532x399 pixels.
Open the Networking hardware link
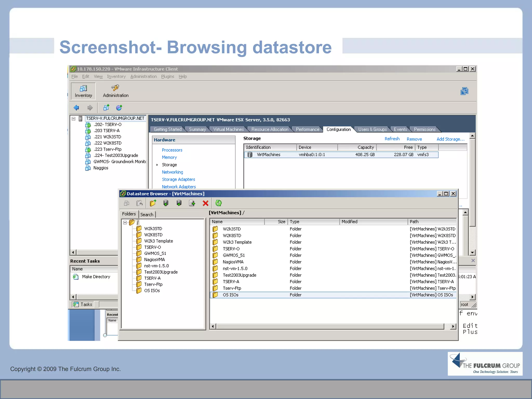(x=172, y=172)
